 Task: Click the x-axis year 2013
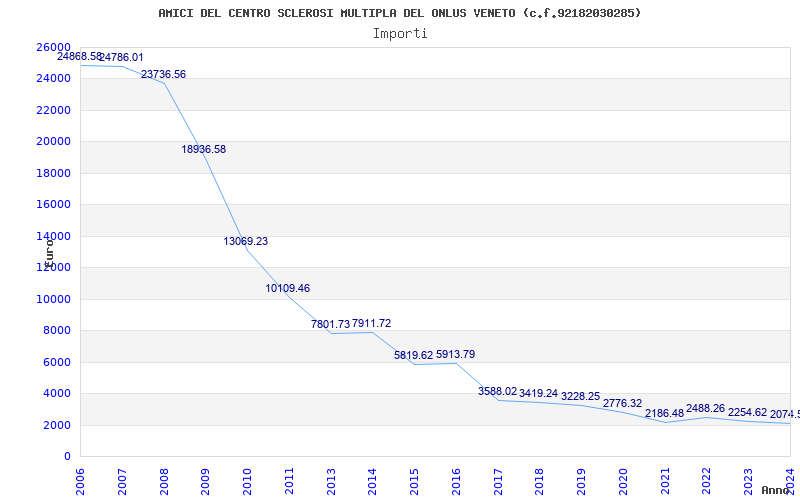[x=331, y=482]
